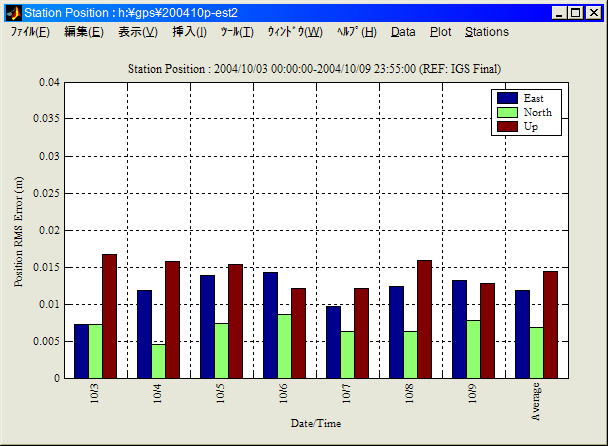Open the ツール(T) menu
The image size is (608, 446).
tap(237, 32)
